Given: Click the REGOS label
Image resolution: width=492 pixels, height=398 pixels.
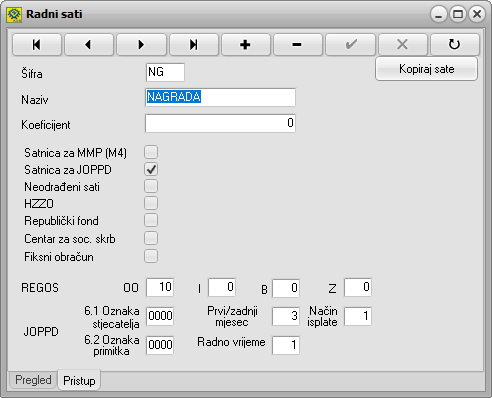Looking at the screenshot, I should click(40, 288).
